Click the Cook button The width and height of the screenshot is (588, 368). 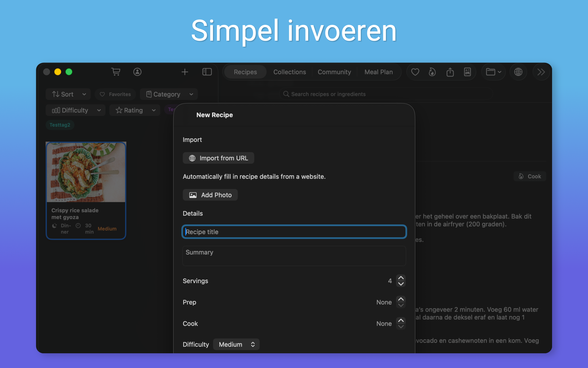(530, 176)
